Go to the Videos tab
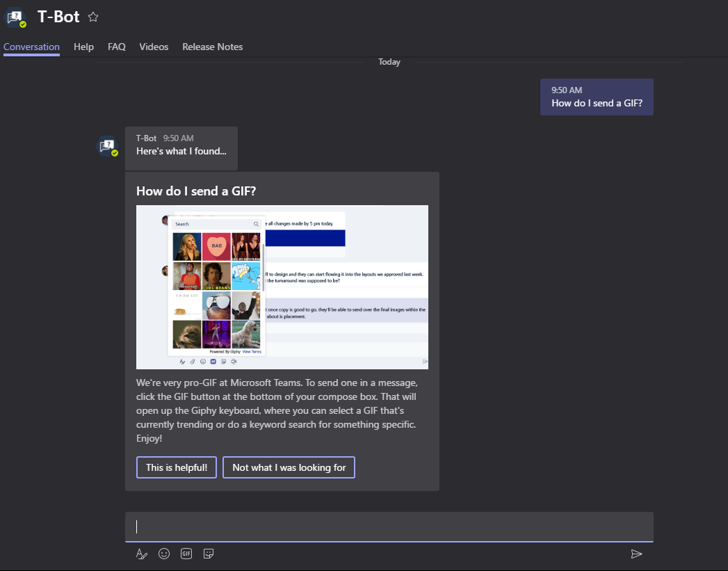Screen dimensions: 728x571 coord(154,47)
